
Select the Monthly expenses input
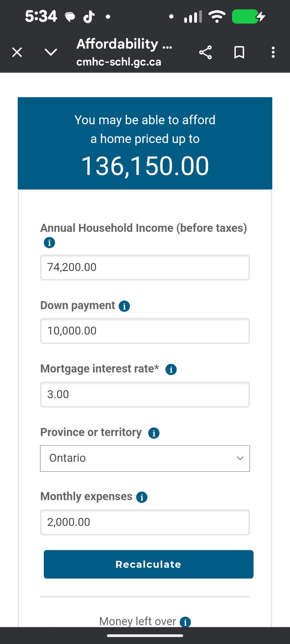(x=145, y=522)
